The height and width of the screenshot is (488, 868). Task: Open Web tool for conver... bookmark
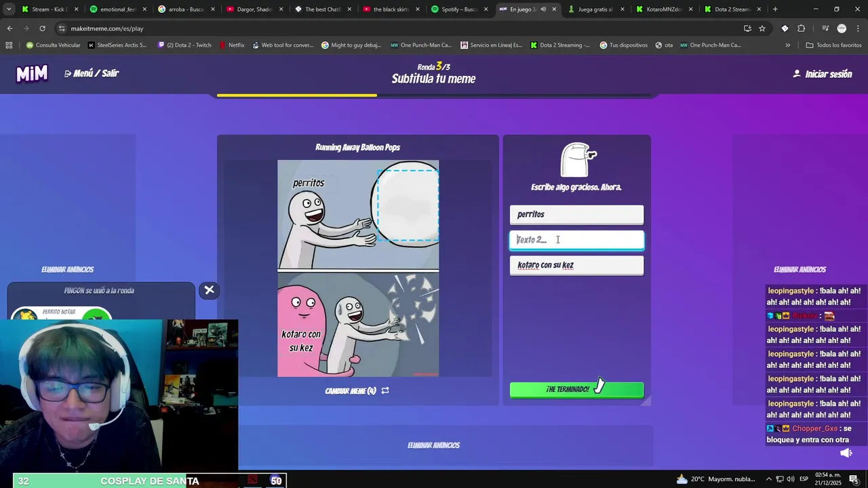(283, 45)
